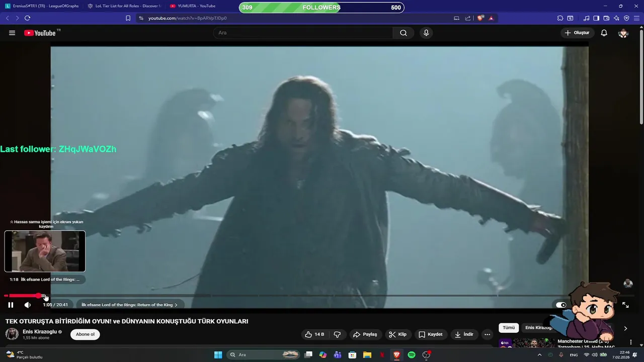
Task: Open the Brave Rewards triangle icon
Action: 491,18
